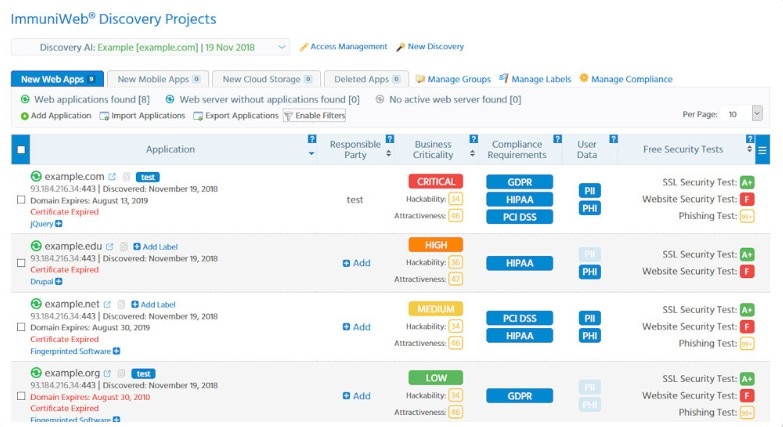Click the notes icon beside example.org
783x427 pixels.
(121, 374)
